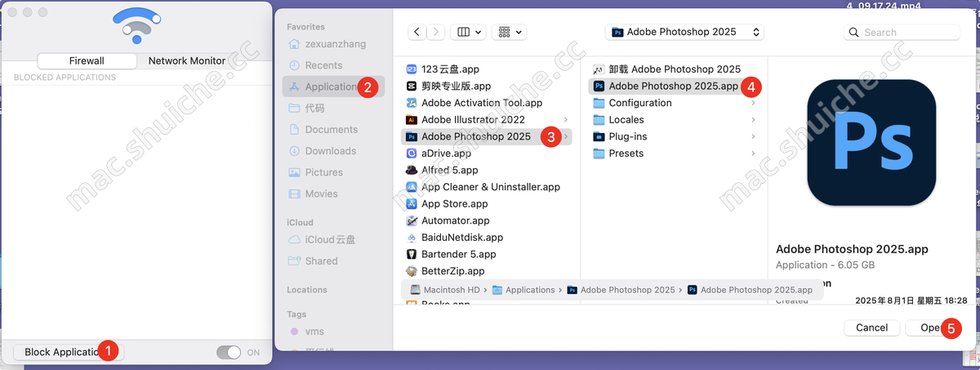The height and width of the screenshot is (370, 980).
Task: Select Adobe Photoshop 2025.app in second column
Action: tap(674, 86)
